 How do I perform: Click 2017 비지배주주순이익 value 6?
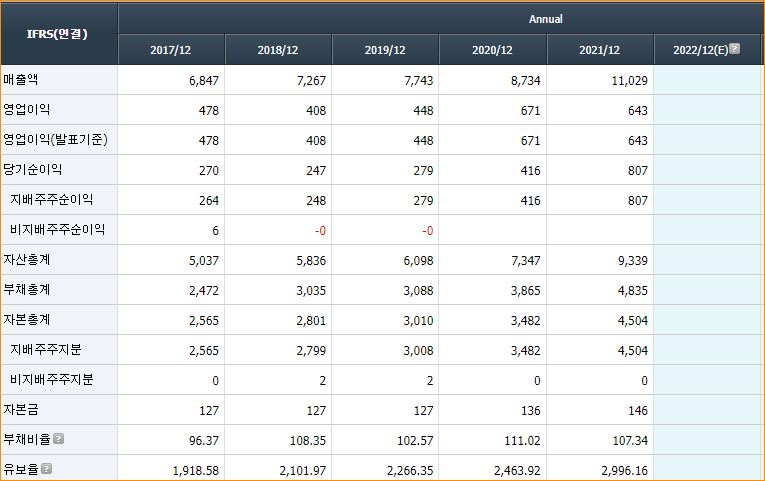pyautogui.click(x=215, y=231)
